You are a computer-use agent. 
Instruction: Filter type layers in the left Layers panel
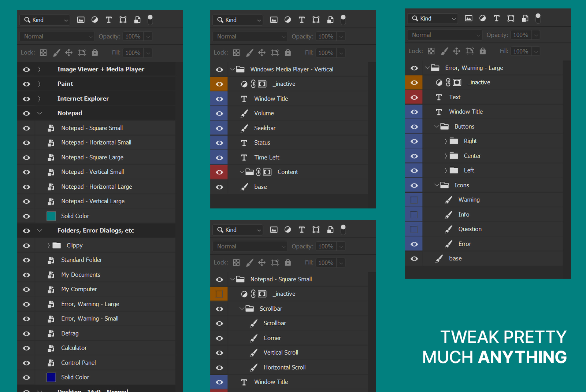(109, 20)
